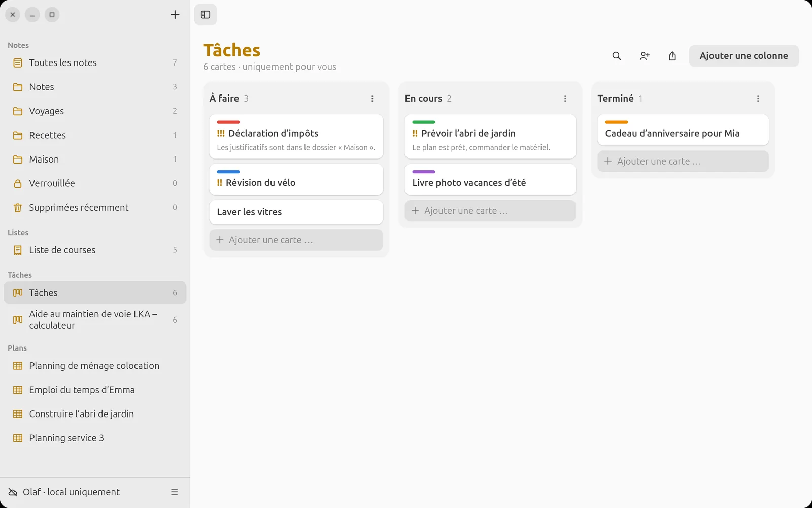The height and width of the screenshot is (508, 812).
Task: Click the lock icon of Verrouillée
Action: coord(18,183)
